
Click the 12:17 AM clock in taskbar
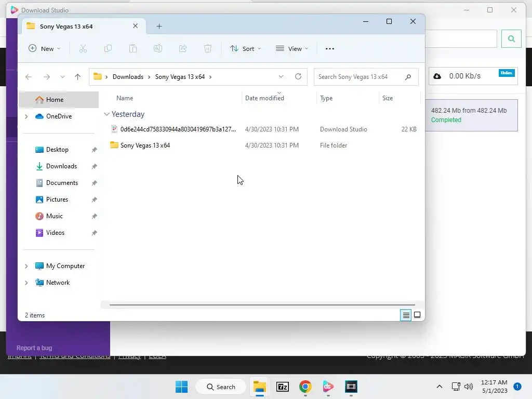point(494,382)
